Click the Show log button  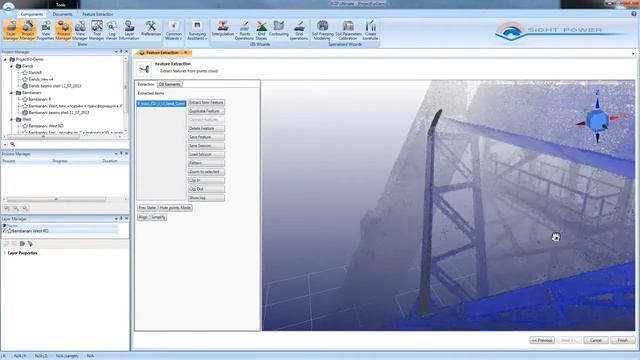pos(206,198)
